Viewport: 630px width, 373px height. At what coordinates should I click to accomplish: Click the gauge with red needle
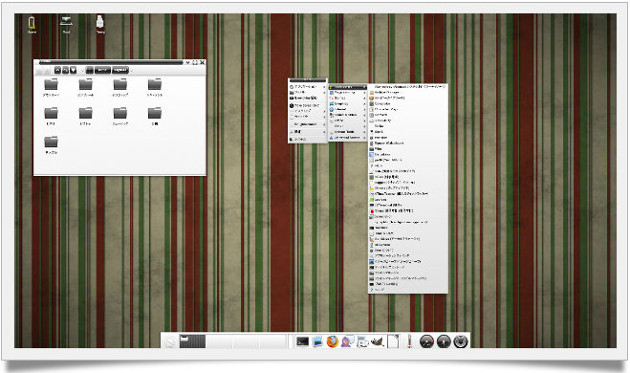427,342
